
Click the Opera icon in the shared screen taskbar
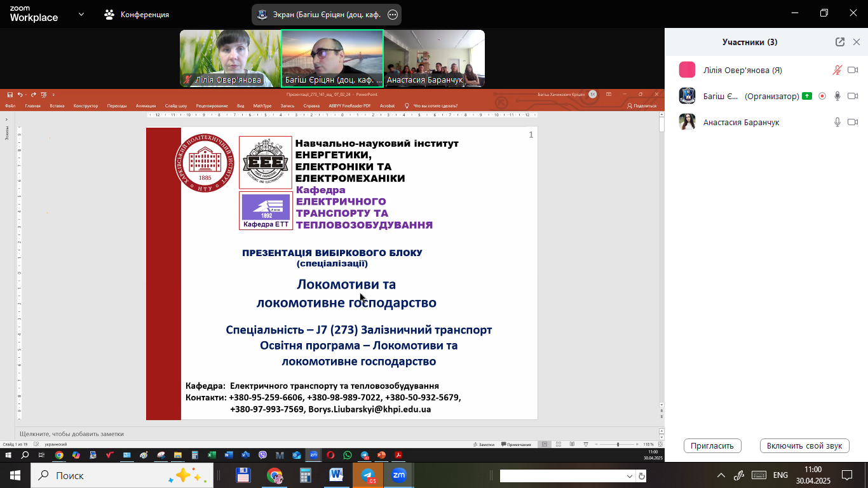click(330, 455)
